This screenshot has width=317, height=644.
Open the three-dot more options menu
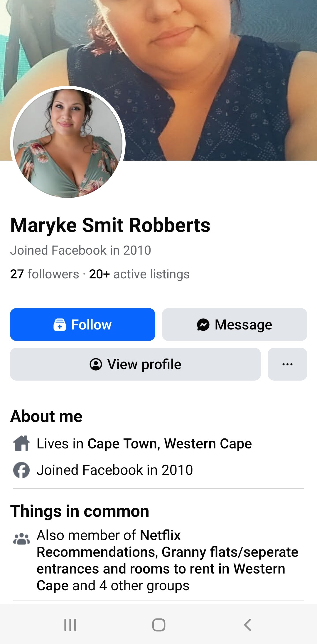click(x=287, y=364)
